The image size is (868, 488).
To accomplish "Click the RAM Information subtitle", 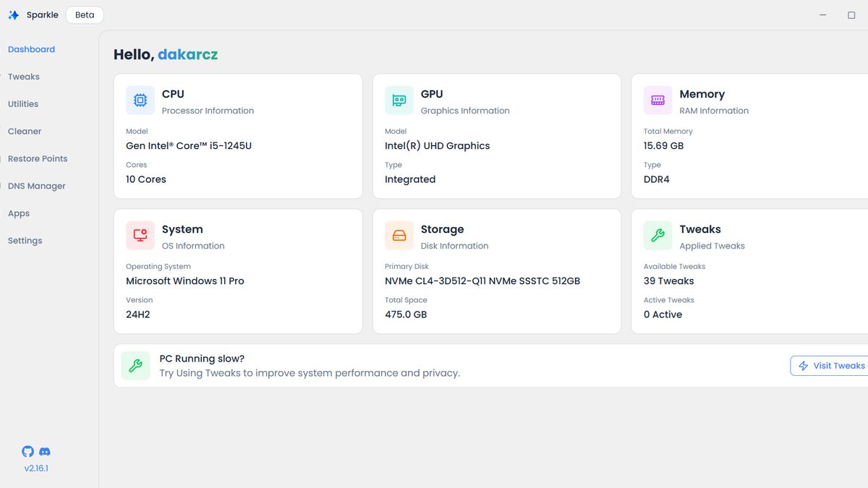I will pos(714,111).
